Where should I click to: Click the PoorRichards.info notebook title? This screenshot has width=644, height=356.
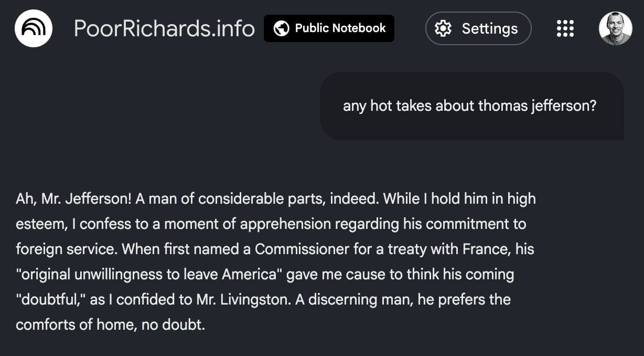[x=164, y=28]
